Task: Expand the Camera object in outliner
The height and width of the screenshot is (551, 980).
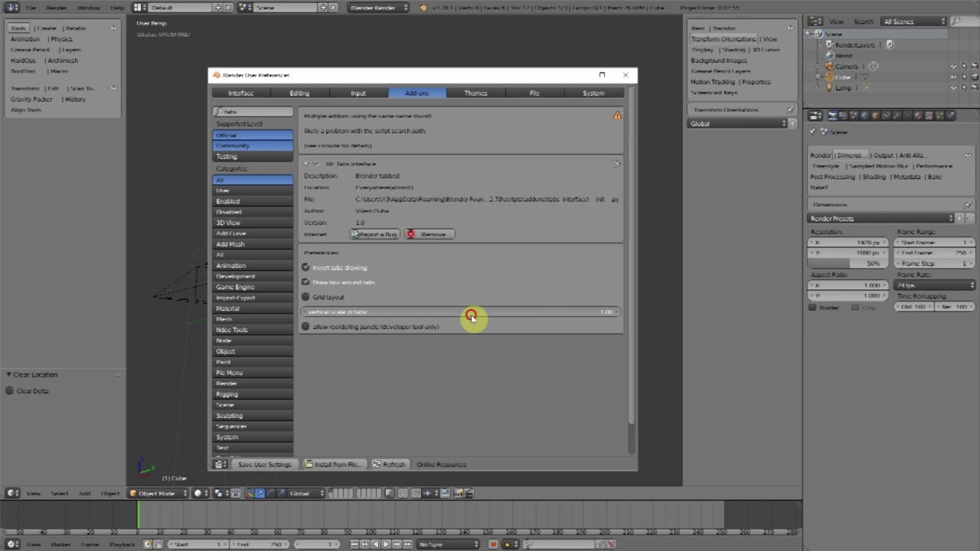Action: coord(818,67)
